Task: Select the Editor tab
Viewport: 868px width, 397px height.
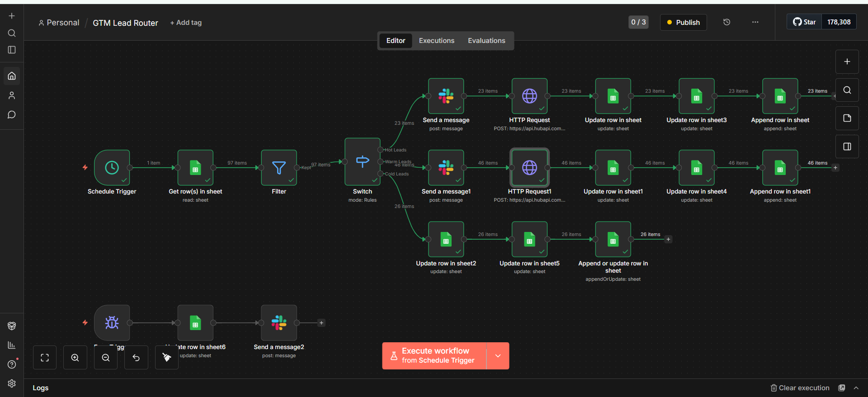Action: pos(396,41)
